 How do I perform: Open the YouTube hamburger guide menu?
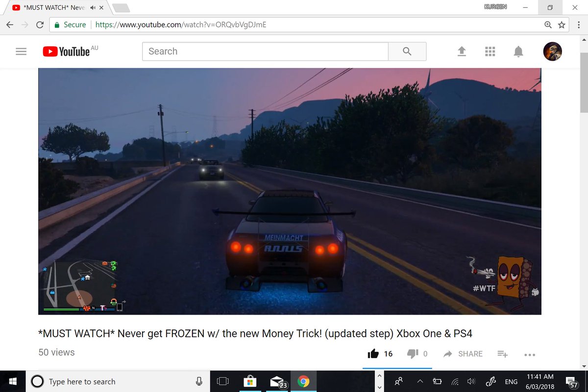(21, 51)
